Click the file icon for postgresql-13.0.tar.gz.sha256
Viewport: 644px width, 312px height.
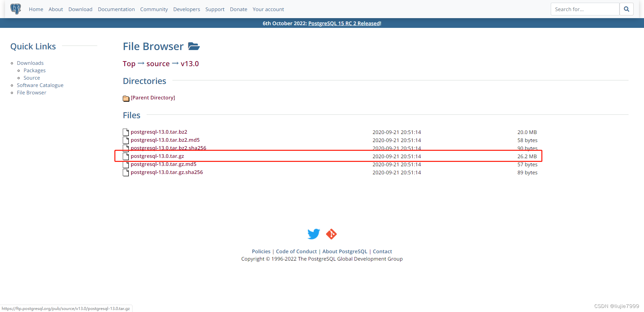point(126,172)
